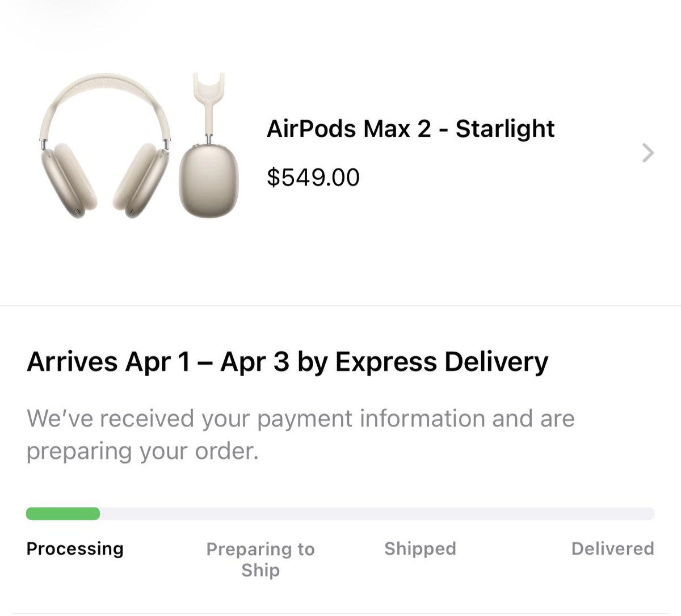Select the Delivered status step
Screen dimensions: 681x616
[612, 549]
